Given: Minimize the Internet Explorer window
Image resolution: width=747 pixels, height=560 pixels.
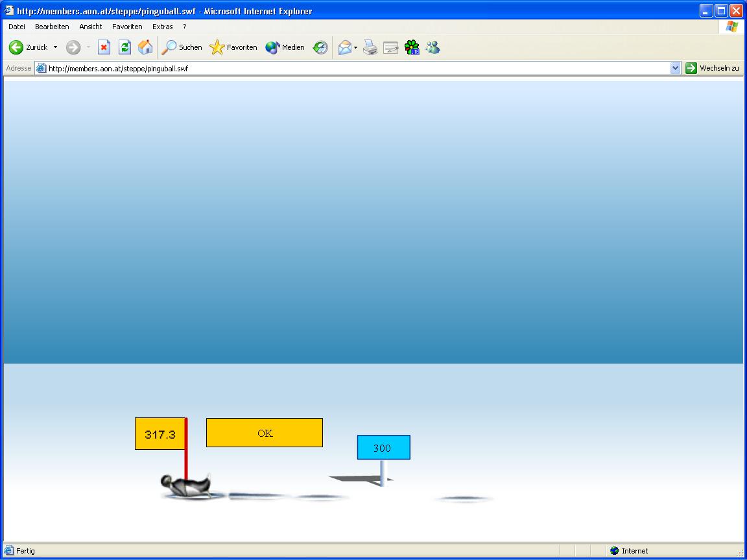Looking at the screenshot, I should tap(707, 11).
